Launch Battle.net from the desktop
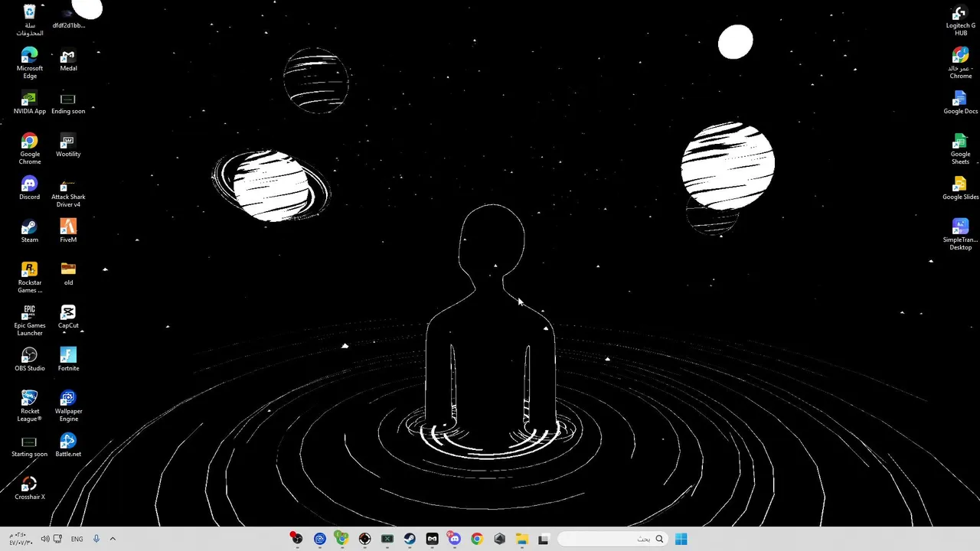 click(68, 446)
